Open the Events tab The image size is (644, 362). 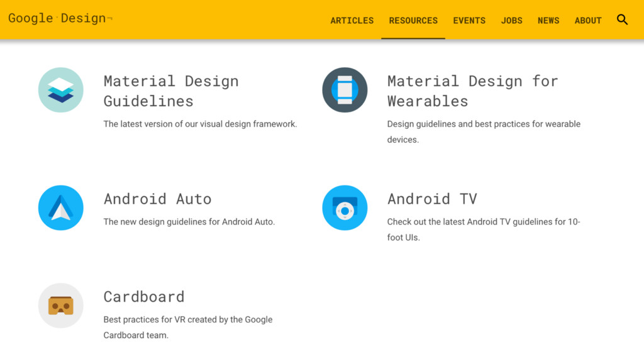(469, 21)
